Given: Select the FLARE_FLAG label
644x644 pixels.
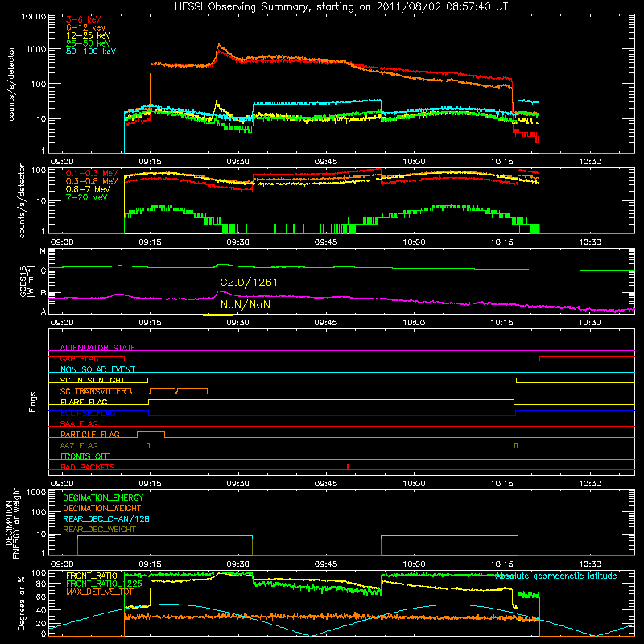Looking at the screenshot, I should [x=84, y=402].
